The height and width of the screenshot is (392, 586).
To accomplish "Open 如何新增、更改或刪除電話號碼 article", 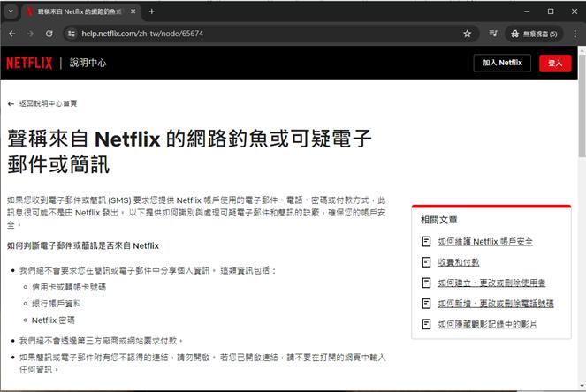I will coord(496,304).
